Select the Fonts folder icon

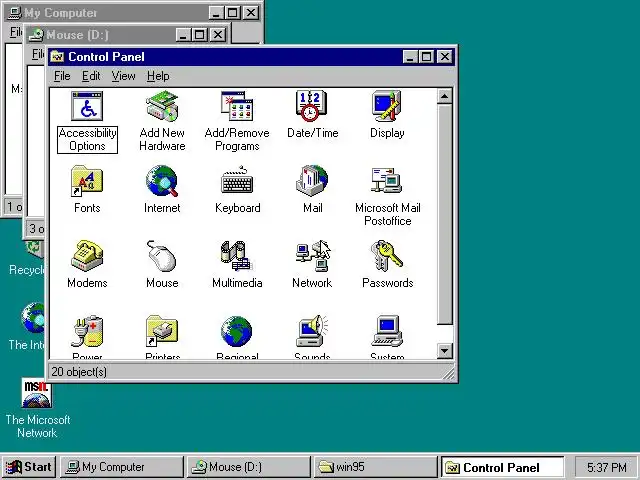87,181
